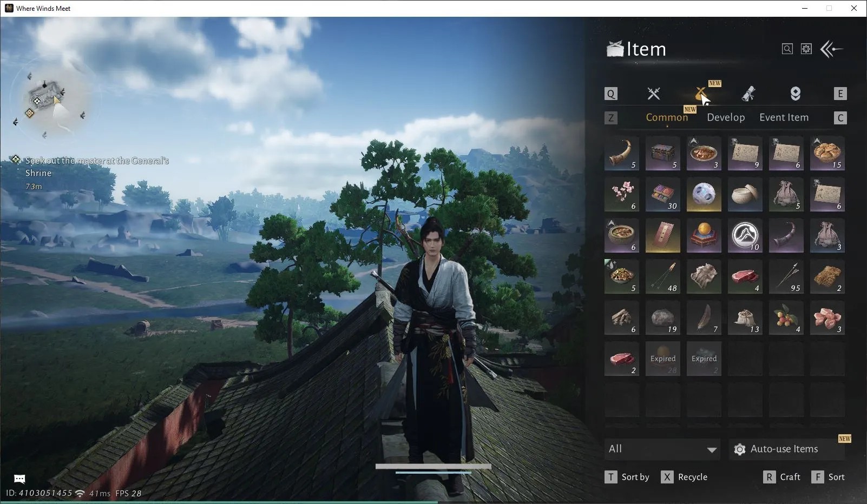The image size is (867, 504).
Task: Select the Expired item with count 28
Action: pyautogui.click(x=663, y=359)
